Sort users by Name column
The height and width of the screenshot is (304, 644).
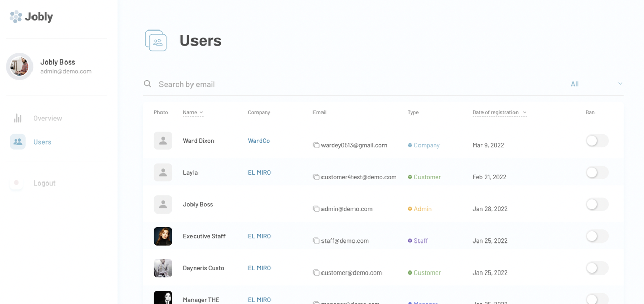coord(193,112)
